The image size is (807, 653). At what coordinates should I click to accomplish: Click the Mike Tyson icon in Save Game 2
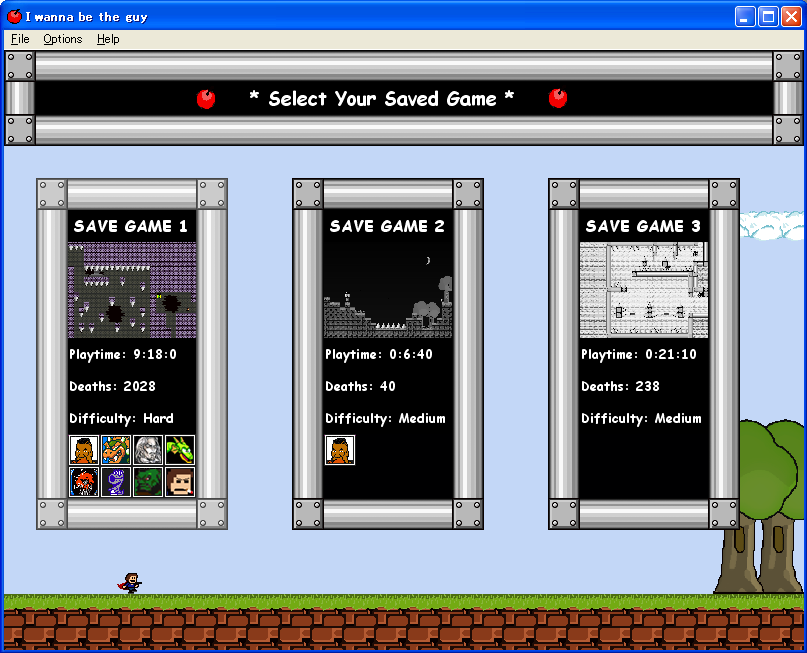[x=340, y=450]
